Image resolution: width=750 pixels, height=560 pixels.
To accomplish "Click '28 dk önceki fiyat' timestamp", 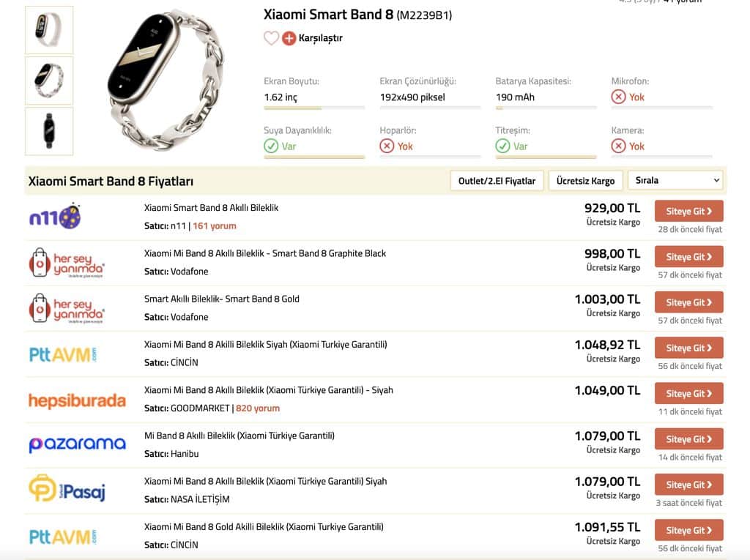I will tap(690, 229).
